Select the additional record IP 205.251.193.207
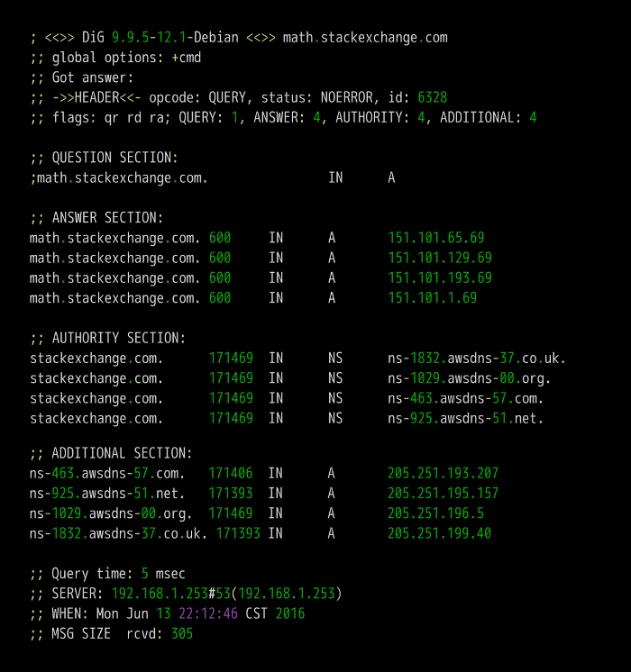 [x=444, y=474]
